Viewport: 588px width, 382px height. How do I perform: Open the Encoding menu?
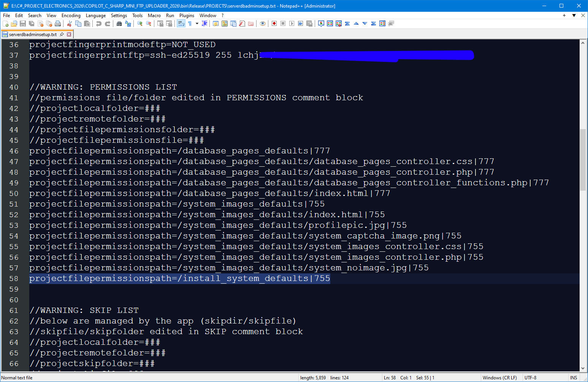(x=71, y=16)
